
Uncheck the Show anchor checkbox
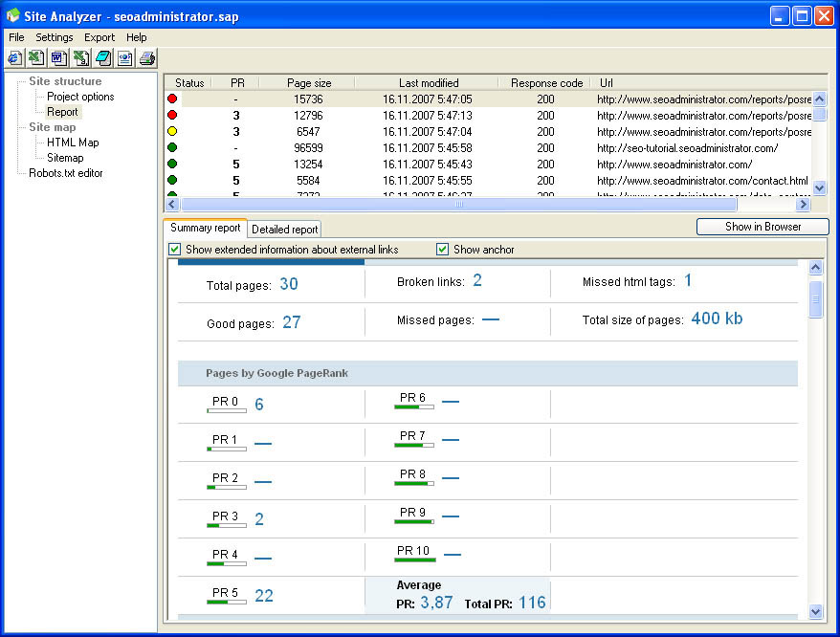pyautogui.click(x=443, y=250)
